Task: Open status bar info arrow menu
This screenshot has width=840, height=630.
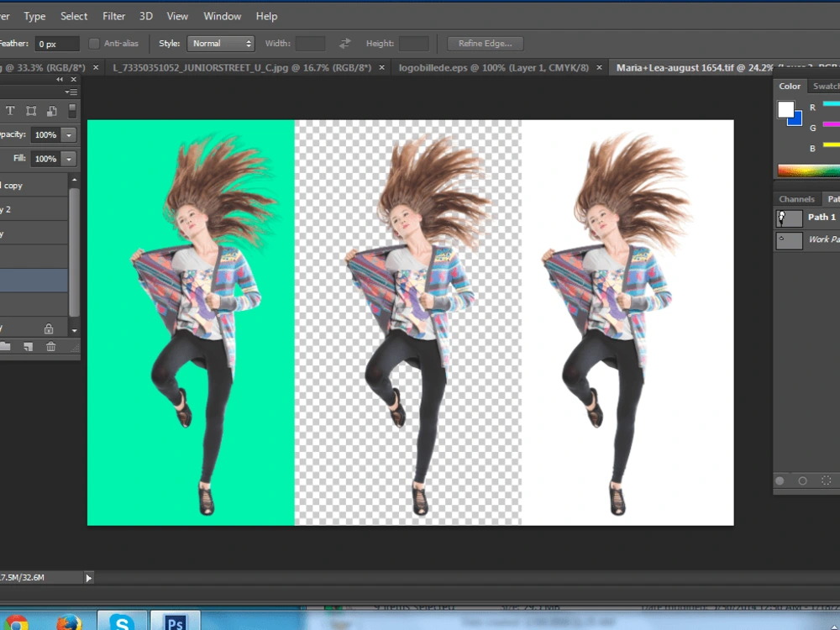Action: (x=89, y=578)
